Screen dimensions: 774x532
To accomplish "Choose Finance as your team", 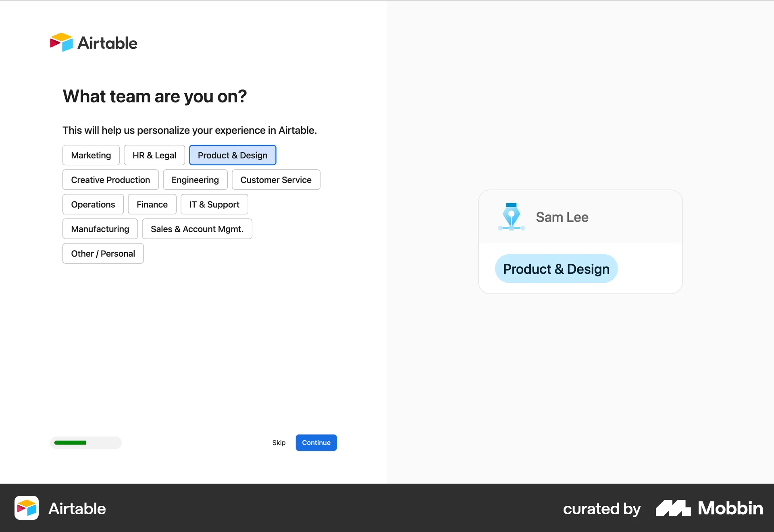I will [152, 204].
